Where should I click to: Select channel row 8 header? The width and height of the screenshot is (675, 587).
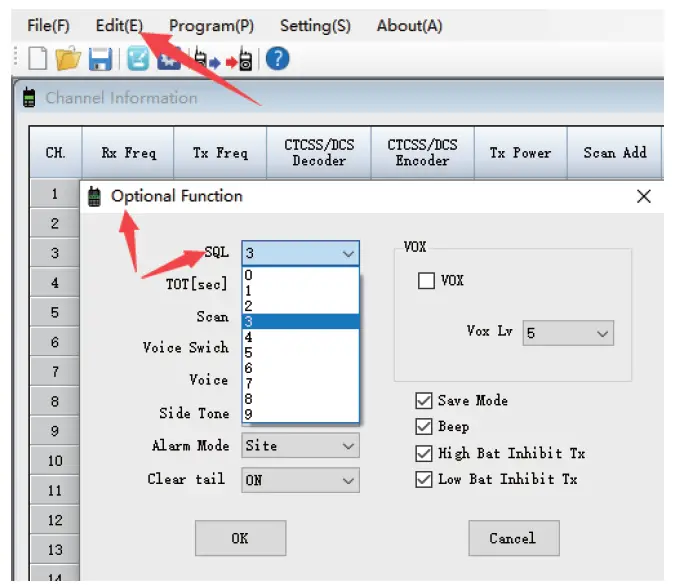point(55,402)
